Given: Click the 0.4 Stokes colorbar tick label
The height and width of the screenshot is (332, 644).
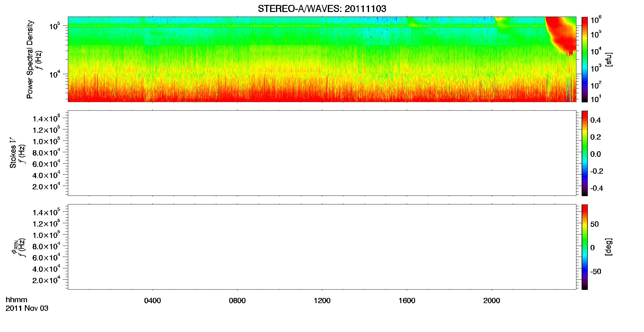Looking at the screenshot, I should click(x=595, y=120).
